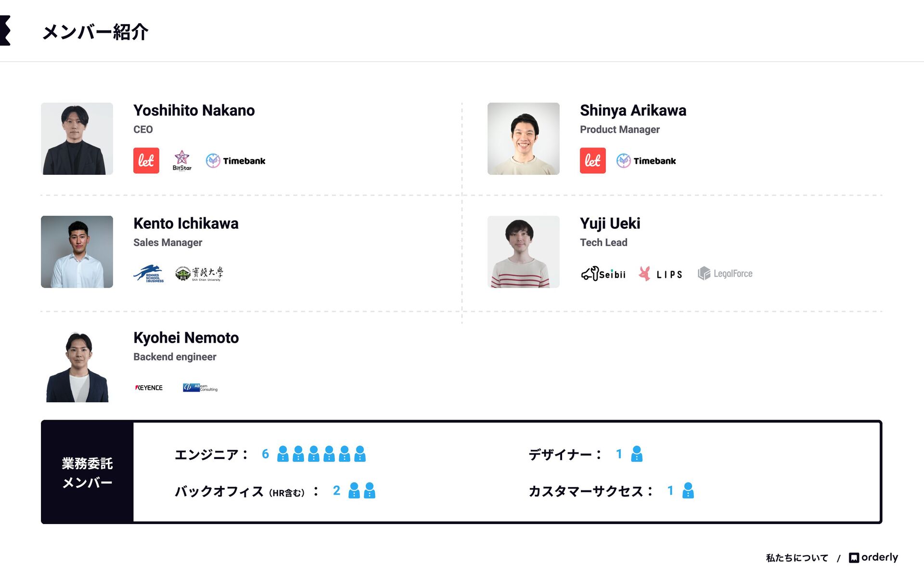Click the designer person icon
This screenshot has width=924, height=578.
[637, 454]
